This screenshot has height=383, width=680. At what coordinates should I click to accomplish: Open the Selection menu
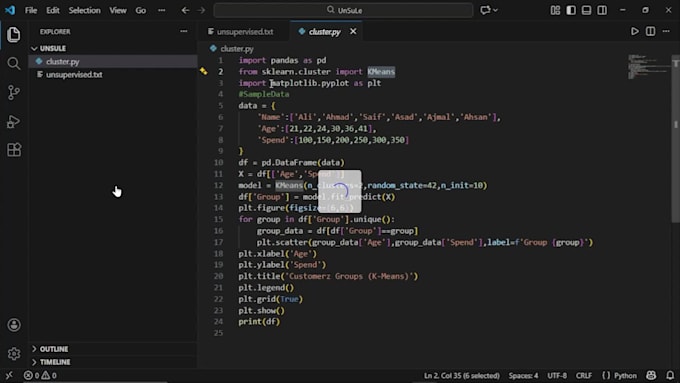tap(85, 10)
